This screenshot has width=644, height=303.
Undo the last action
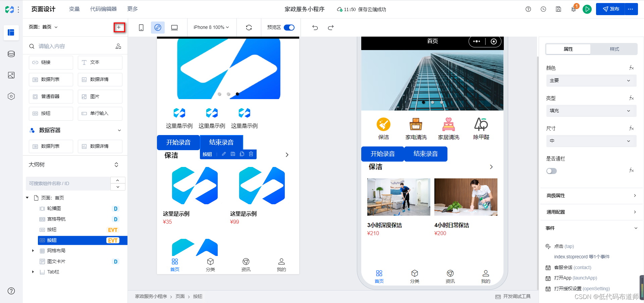(315, 28)
